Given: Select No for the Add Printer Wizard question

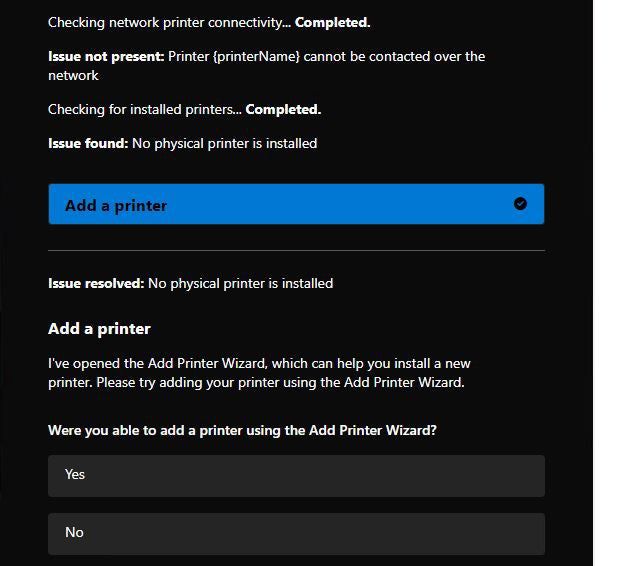Looking at the screenshot, I should (296, 534).
